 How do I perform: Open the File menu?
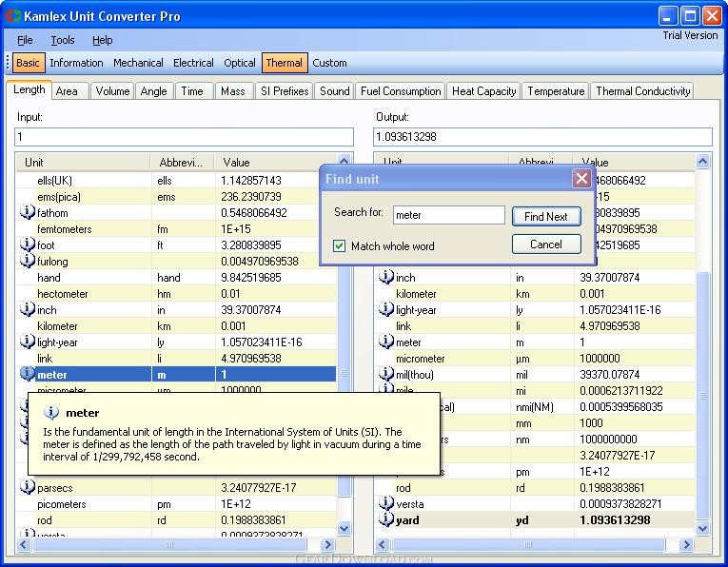[25, 40]
